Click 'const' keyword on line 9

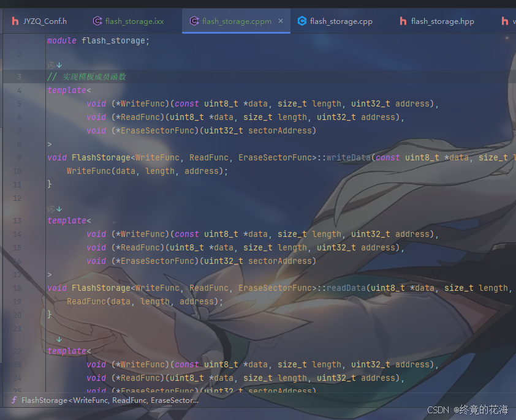click(388, 157)
